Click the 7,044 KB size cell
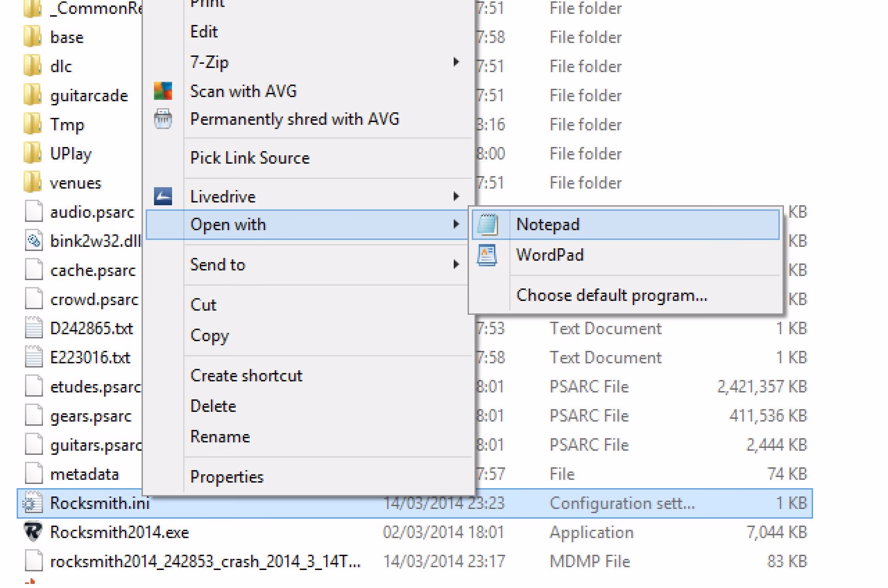 (x=777, y=533)
